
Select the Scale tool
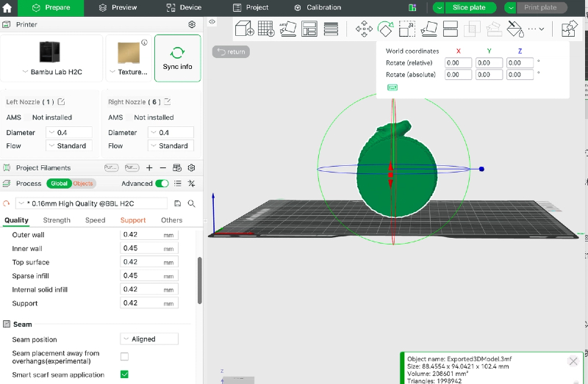coord(407,29)
